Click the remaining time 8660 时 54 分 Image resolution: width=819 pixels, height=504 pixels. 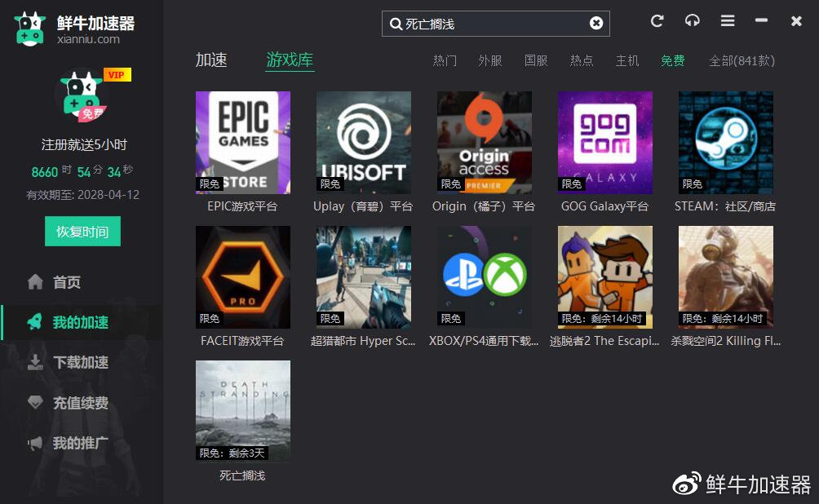coord(82,171)
